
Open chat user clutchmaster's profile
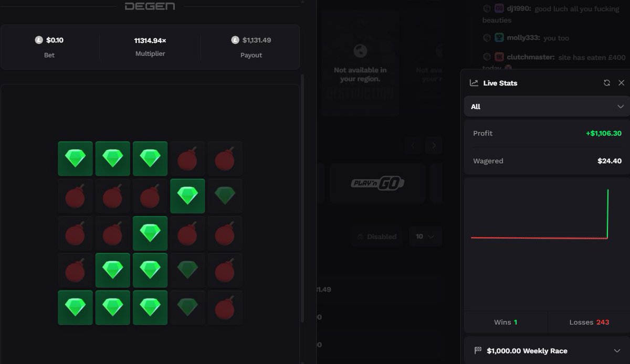(530, 57)
